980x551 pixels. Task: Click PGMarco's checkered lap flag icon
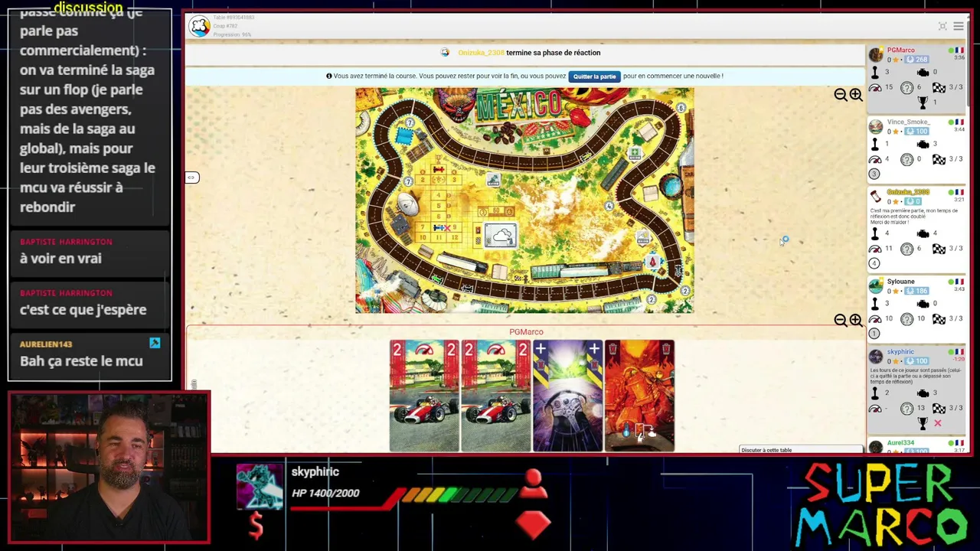tap(939, 88)
